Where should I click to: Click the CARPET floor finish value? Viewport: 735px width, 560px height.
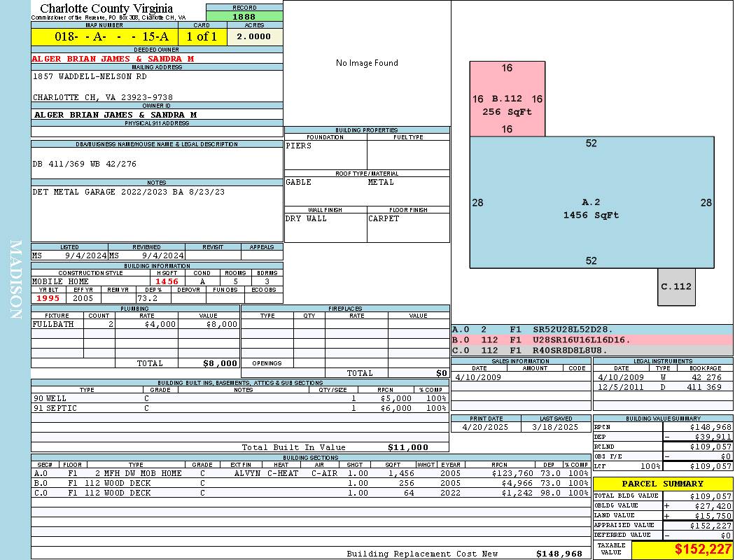pyautogui.click(x=384, y=219)
